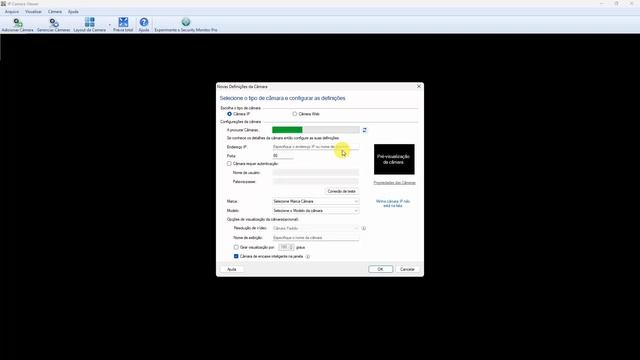Open the Modelo camera model dropdown
The image size is (640, 360).
click(x=316, y=211)
